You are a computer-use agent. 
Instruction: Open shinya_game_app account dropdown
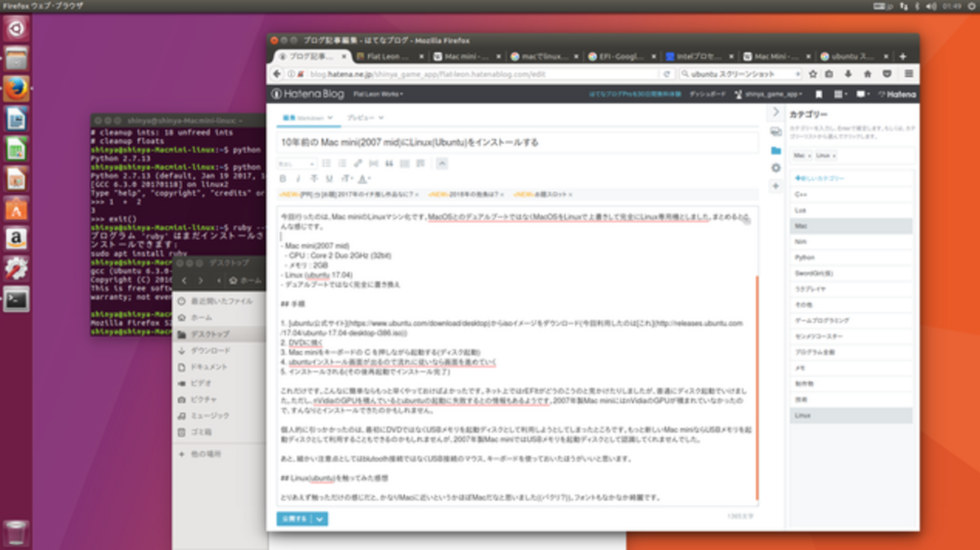[769, 94]
